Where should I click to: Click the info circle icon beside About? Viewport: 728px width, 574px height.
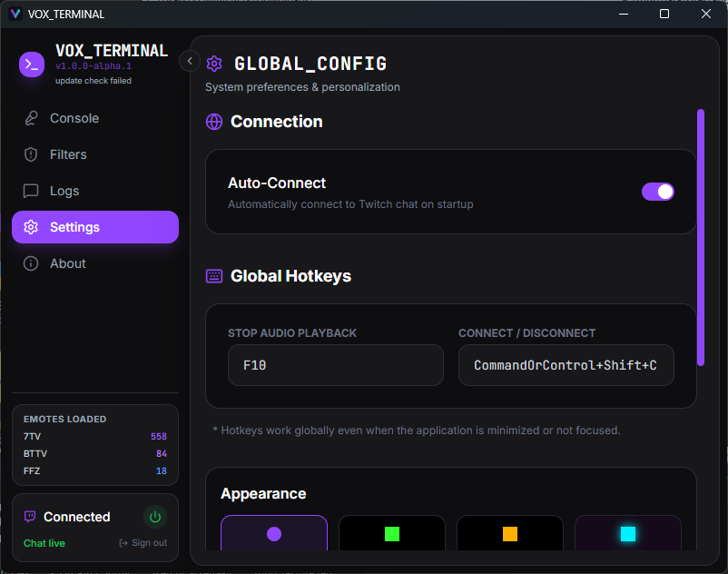tap(31, 263)
